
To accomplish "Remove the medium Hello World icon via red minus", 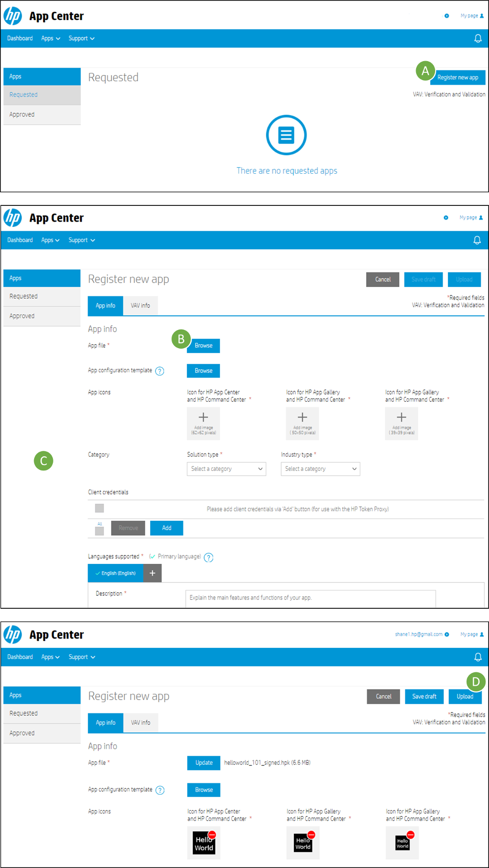I will [311, 835].
